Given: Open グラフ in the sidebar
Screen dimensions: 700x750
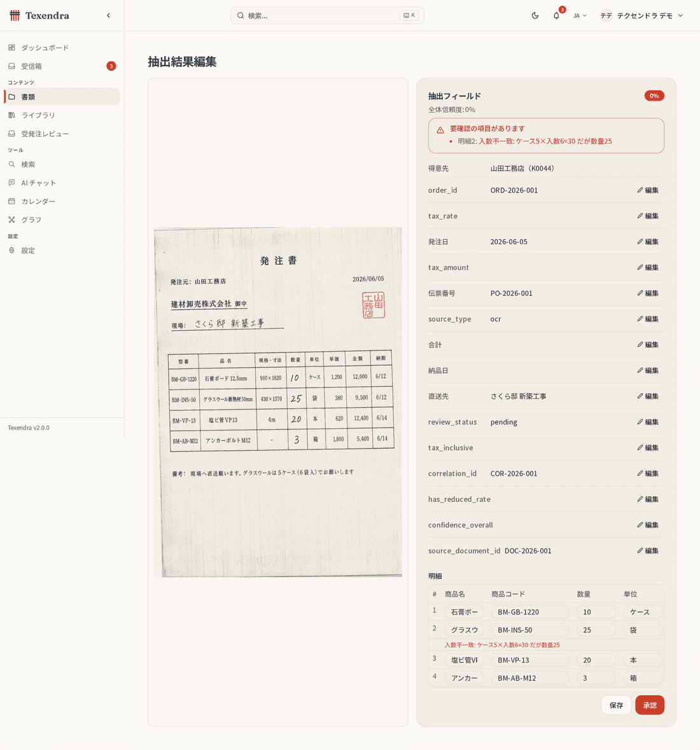Looking at the screenshot, I should coord(62,219).
